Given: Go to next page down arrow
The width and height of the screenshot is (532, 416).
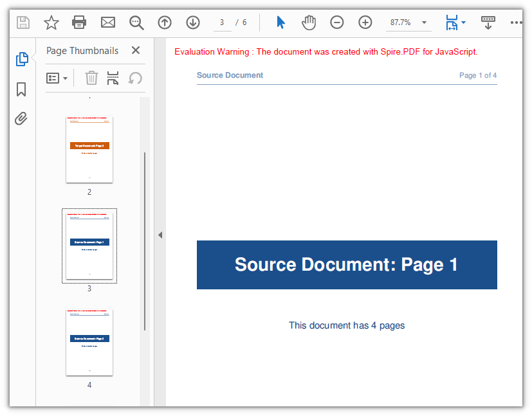Looking at the screenshot, I should tap(193, 23).
